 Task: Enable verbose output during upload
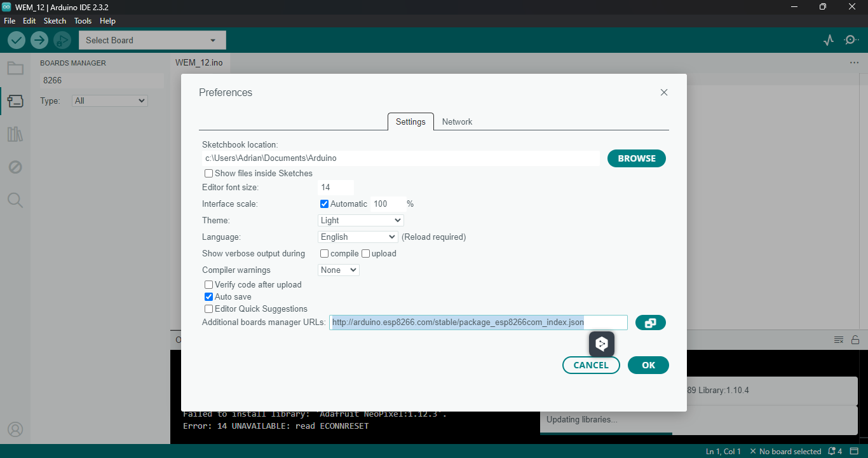(365, 253)
